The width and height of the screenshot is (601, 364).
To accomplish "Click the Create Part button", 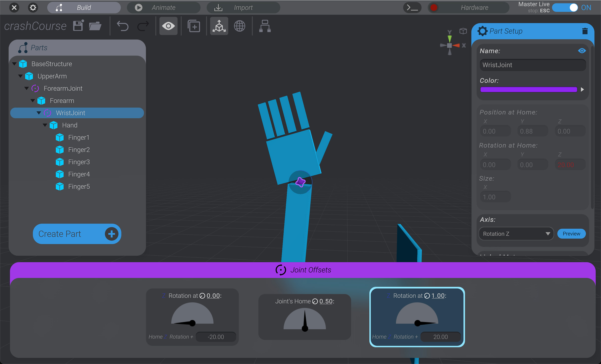I will pos(77,234).
